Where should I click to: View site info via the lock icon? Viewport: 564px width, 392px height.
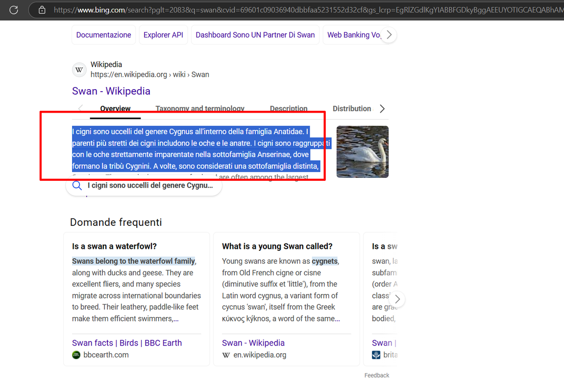pyautogui.click(x=42, y=10)
